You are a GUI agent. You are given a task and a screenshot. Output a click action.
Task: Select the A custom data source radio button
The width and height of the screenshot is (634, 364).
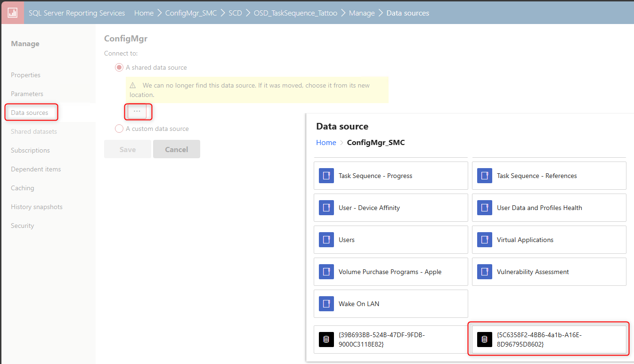tap(119, 128)
